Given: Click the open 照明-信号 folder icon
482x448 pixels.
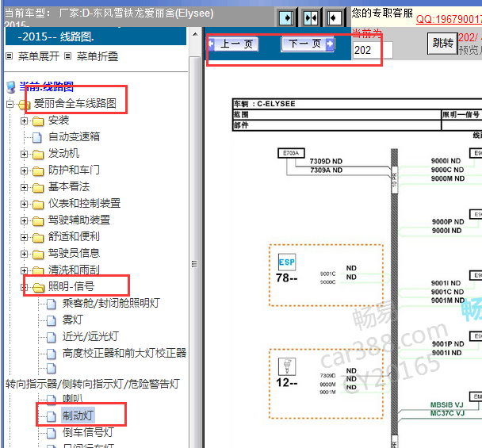Looking at the screenshot, I should pyautogui.click(x=38, y=288).
